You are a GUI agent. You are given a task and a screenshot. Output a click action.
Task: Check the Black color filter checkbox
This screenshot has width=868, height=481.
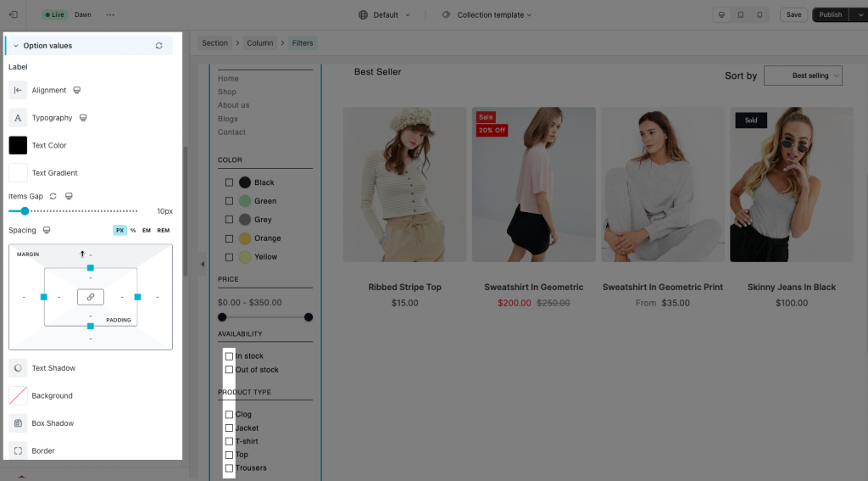pos(229,182)
